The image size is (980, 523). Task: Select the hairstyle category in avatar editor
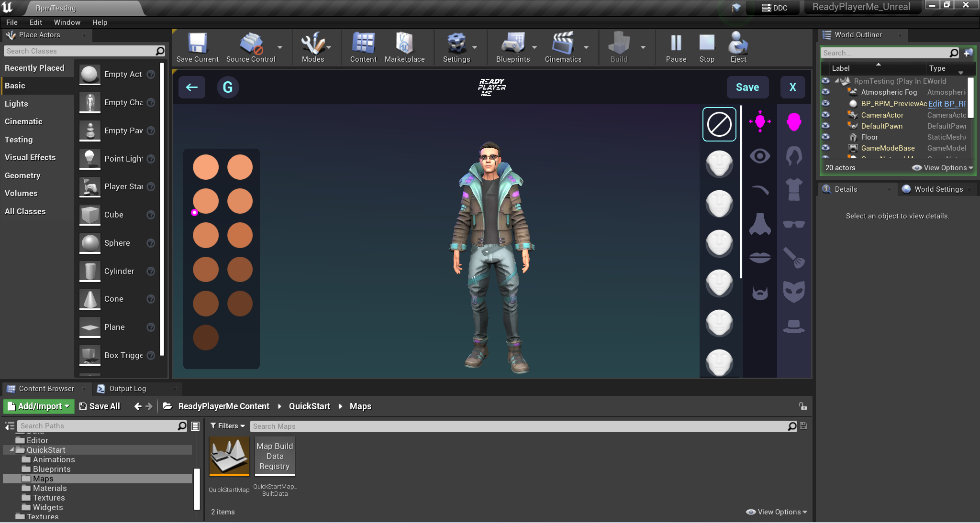tap(793, 156)
